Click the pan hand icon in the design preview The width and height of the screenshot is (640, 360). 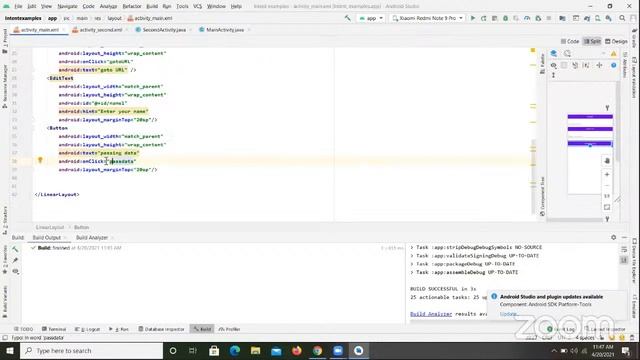point(607,161)
